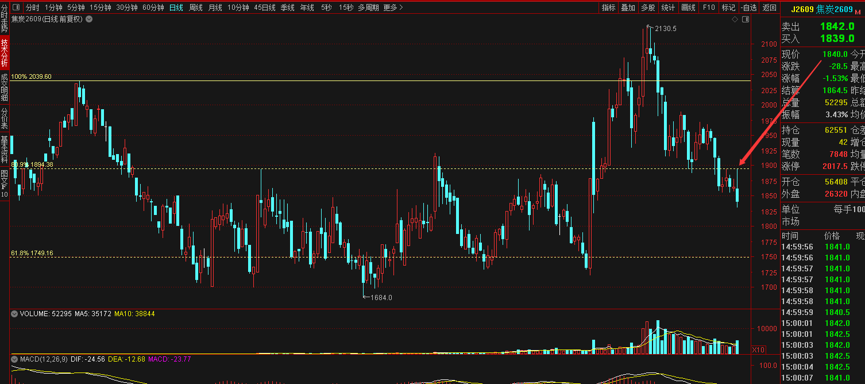Select the 1分钟 period
This screenshot has height=384, width=865.
pos(54,8)
